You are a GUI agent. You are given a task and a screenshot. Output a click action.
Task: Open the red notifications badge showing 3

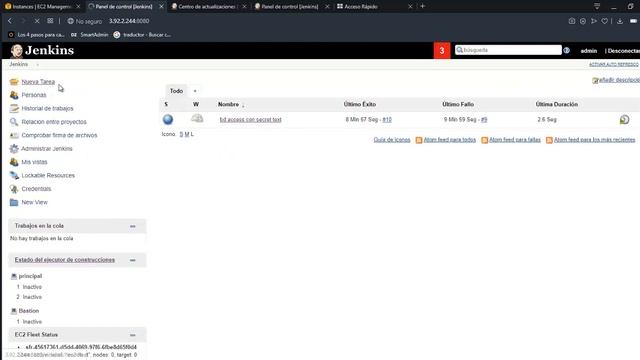coord(442,51)
